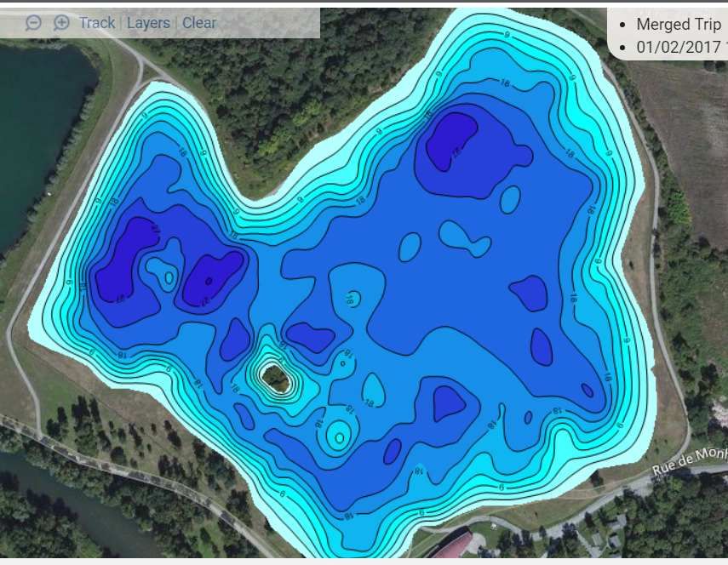
Task: Open the Track option in toolbar
Action: coord(96,23)
